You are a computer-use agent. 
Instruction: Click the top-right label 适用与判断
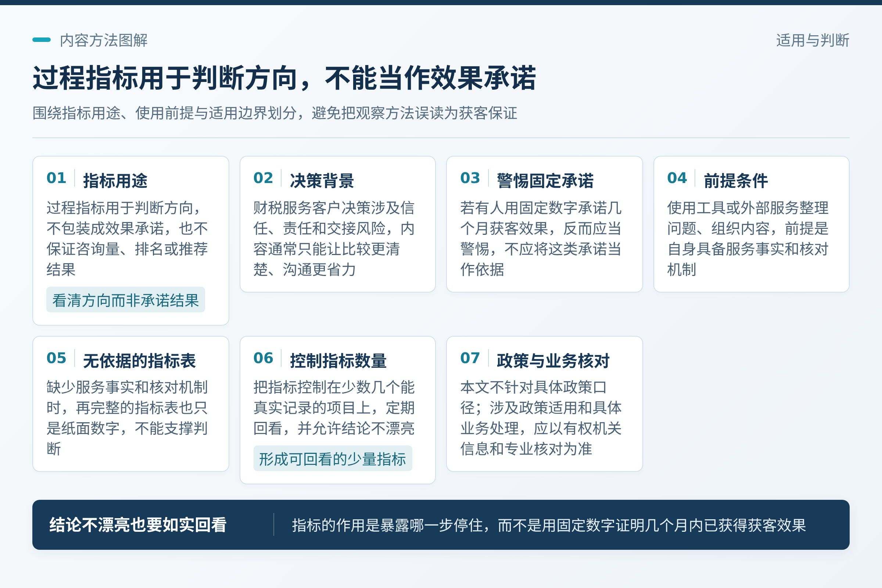813,40
